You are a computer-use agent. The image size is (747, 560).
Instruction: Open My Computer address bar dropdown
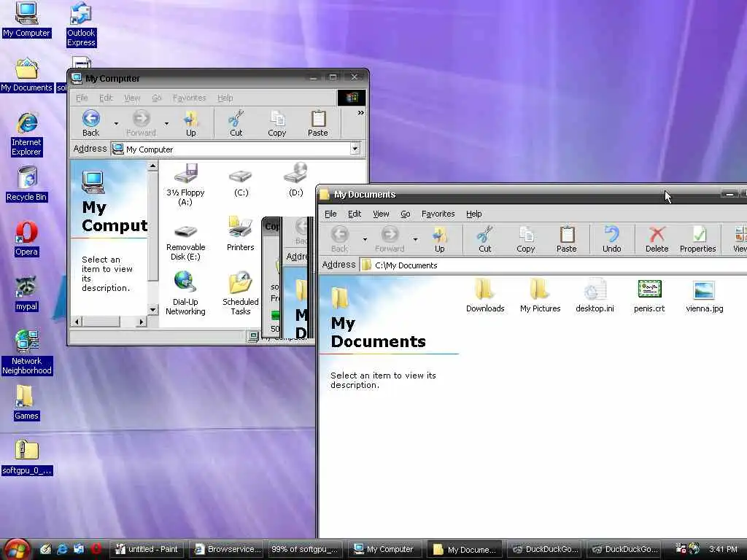[x=355, y=149]
